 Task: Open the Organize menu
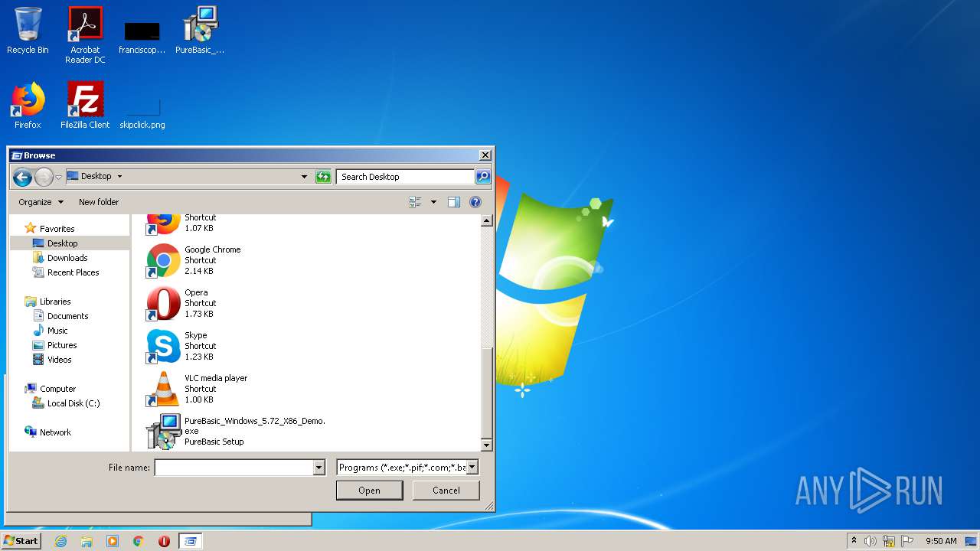click(41, 202)
